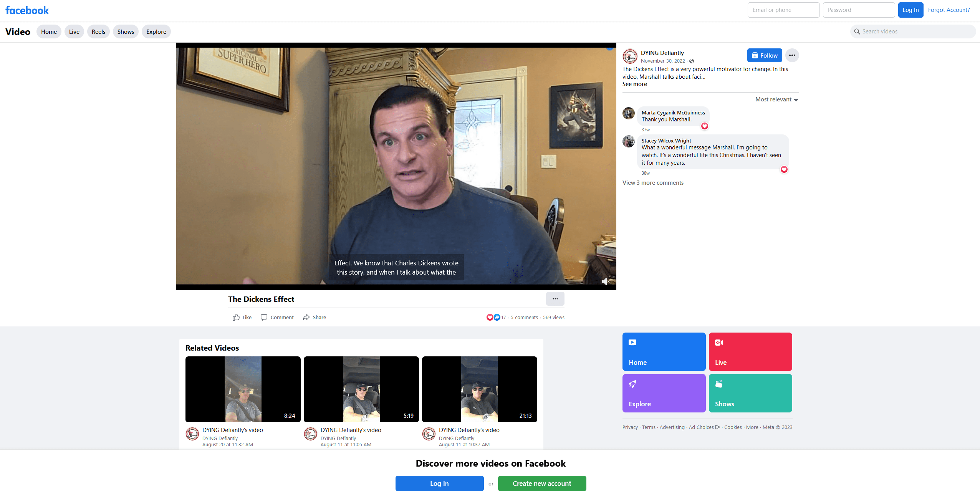Click the Comment speech bubble icon
This screenshot has width=980, height=500.
tap(264, 317)
